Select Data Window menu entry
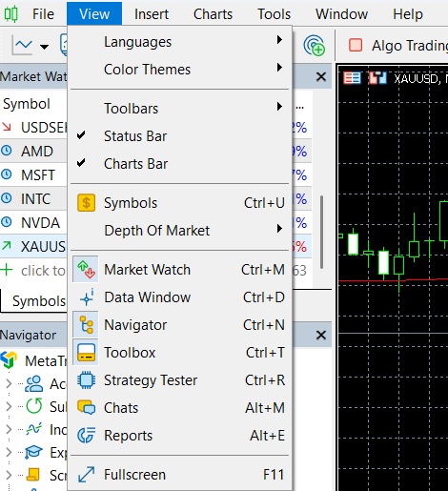The image size is (448, 491). [179, 297]
